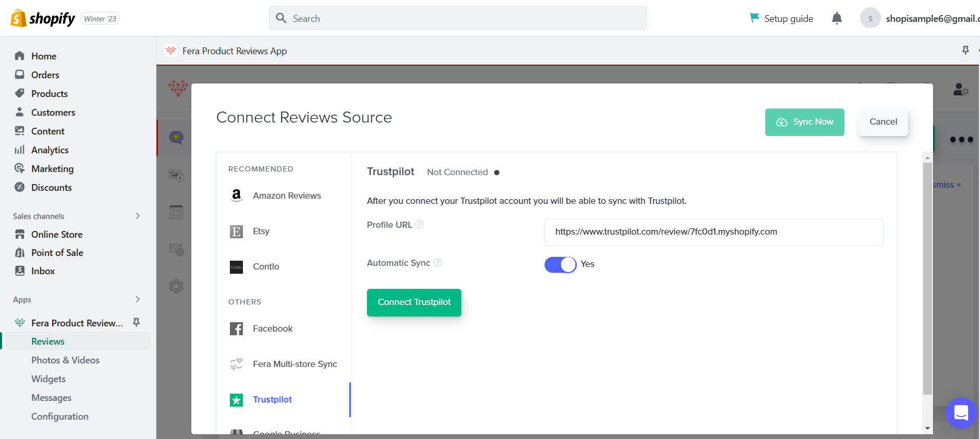The height and width of the screenshot is (439, 980).
Task: Click Connect Trustpilot button
Action: coord(414,302)
